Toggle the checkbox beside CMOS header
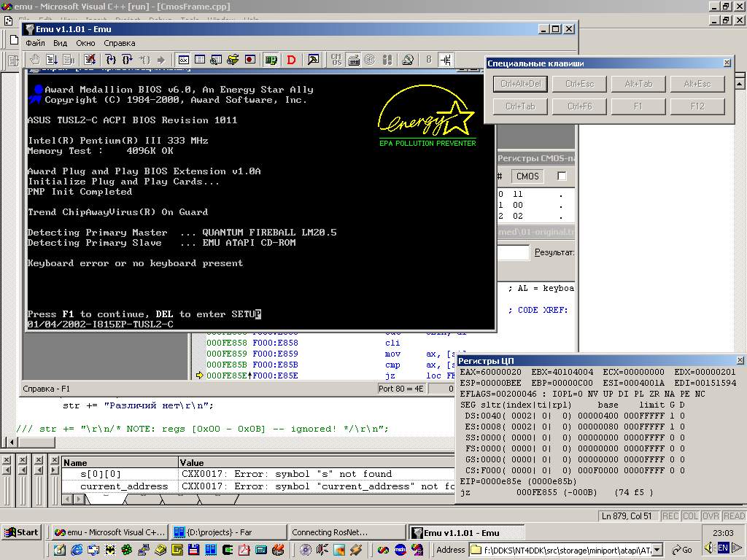 [x=562, y=176]
